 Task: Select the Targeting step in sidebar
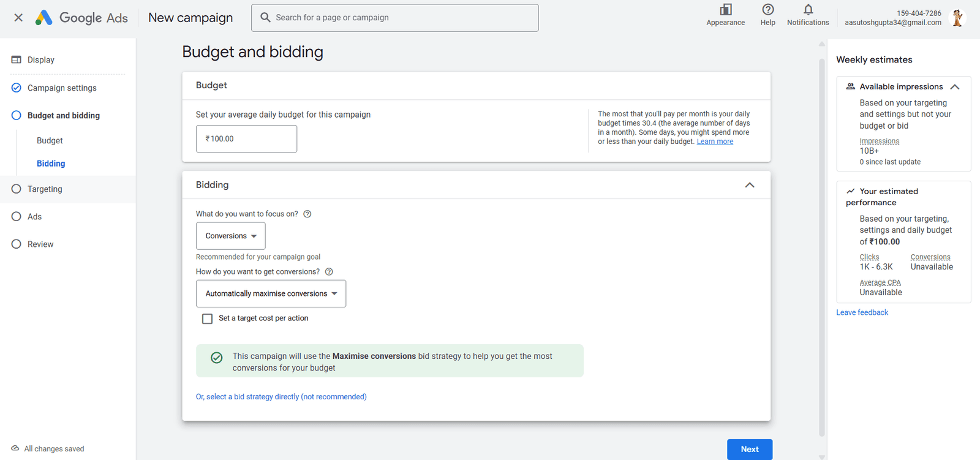(45, 189)
